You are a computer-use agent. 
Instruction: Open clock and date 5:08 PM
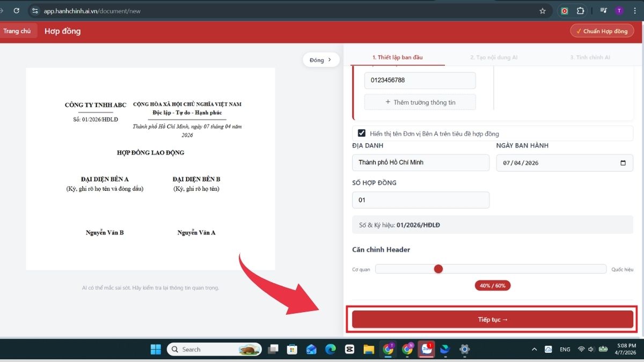coord(625,349)
